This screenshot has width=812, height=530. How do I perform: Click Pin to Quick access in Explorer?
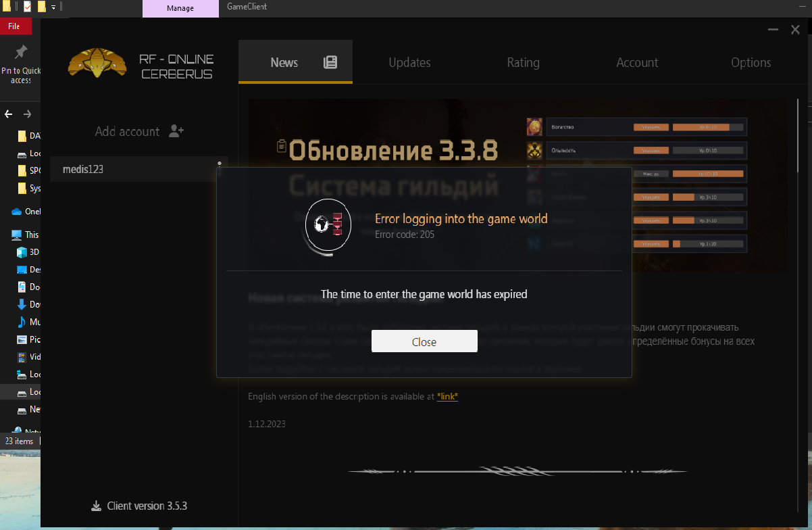21,64
